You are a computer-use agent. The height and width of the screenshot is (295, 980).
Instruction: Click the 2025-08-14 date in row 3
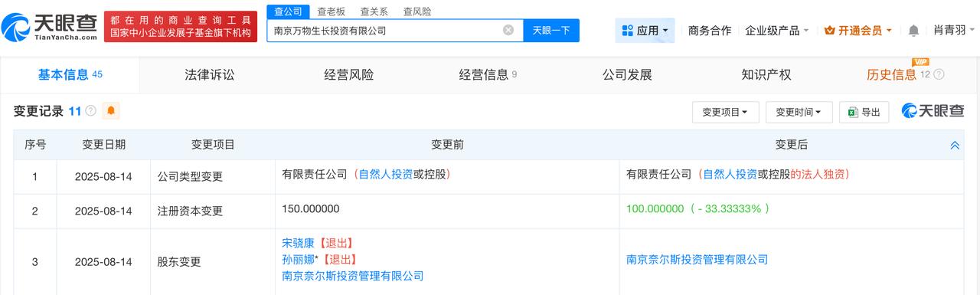click(103, 262)
